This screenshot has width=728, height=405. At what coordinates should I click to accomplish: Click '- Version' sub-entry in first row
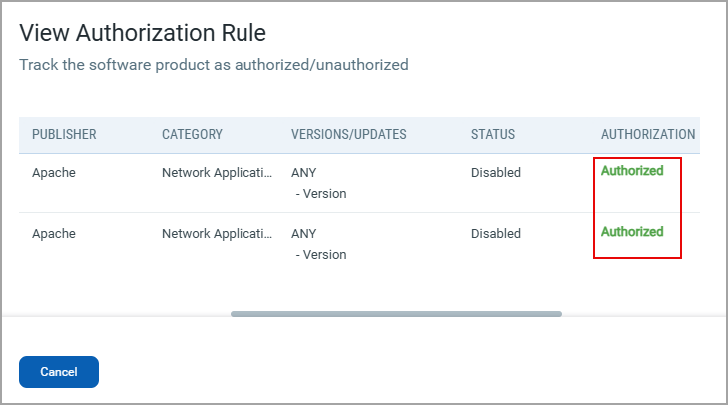(x=321, y=194)
